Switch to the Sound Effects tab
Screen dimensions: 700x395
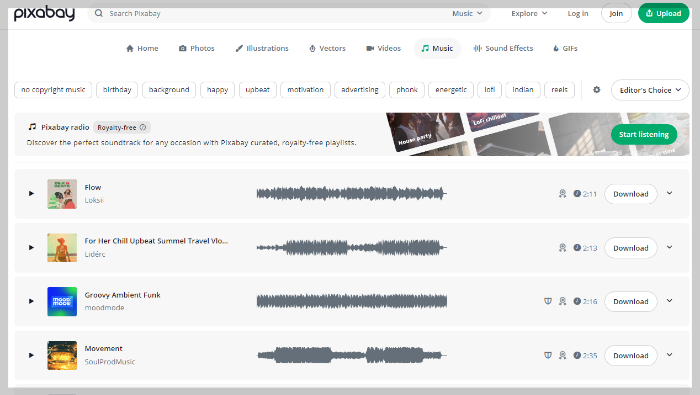(503, 48)
